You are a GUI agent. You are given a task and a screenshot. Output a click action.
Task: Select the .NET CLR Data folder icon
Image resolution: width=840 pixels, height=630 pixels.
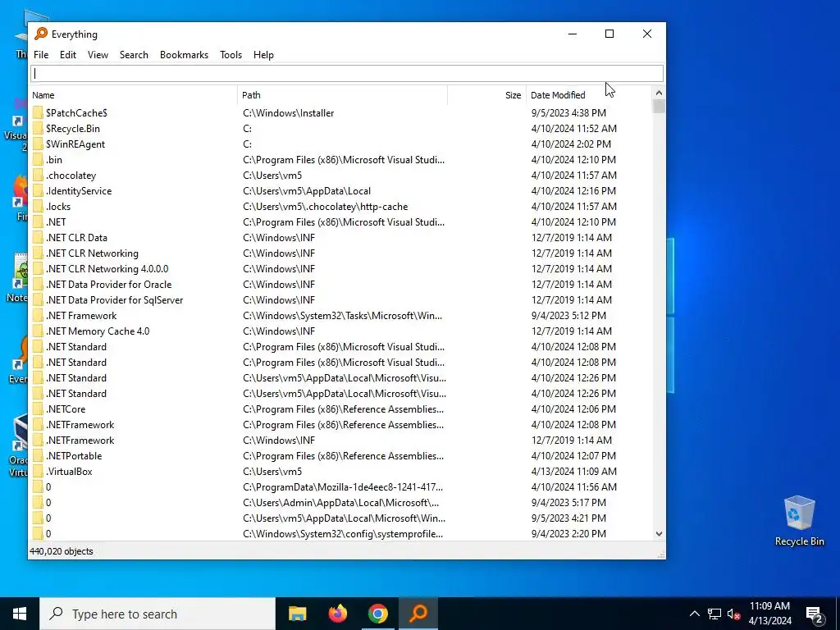click(x=38, y=237)
